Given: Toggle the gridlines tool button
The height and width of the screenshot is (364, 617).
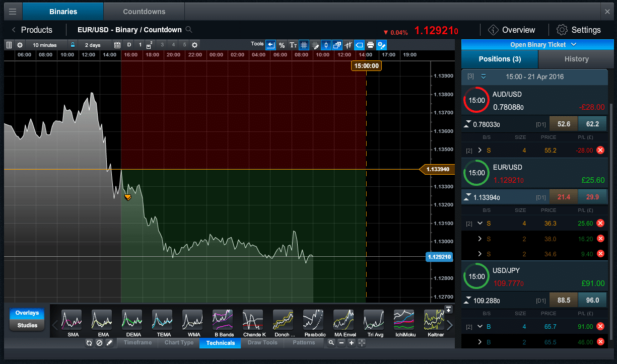Looking at the screenshot, I should 304,45.
